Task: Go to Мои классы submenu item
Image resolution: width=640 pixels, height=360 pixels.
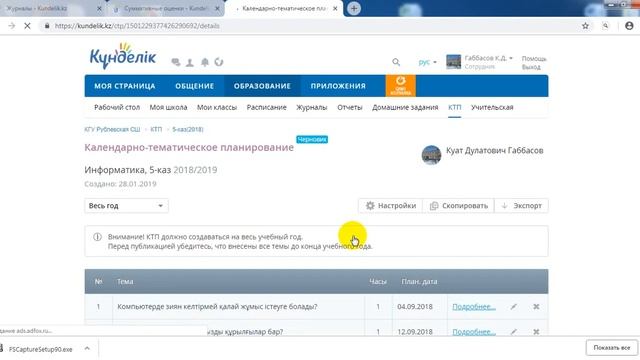Action: coord(217,107)
